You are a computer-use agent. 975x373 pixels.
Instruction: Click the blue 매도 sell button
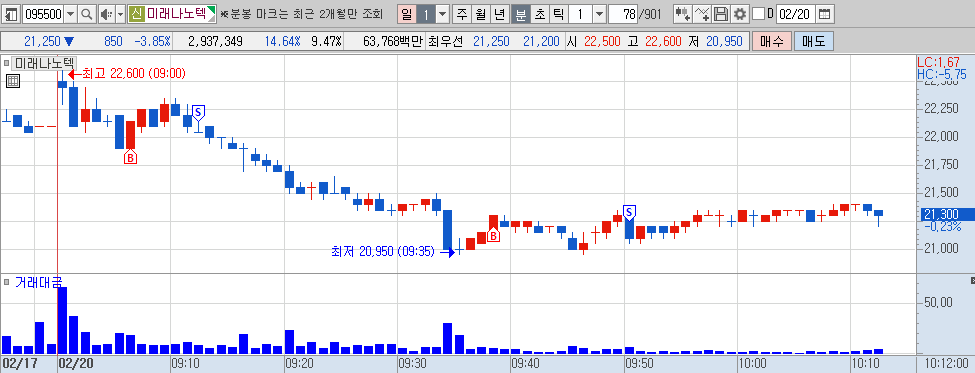point(813,42)
